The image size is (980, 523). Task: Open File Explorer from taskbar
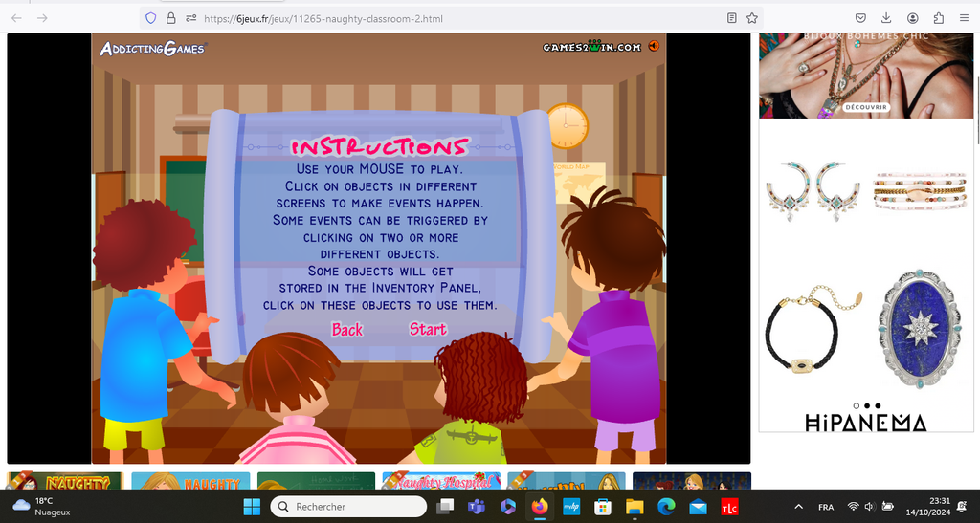[x=635, y=506]
